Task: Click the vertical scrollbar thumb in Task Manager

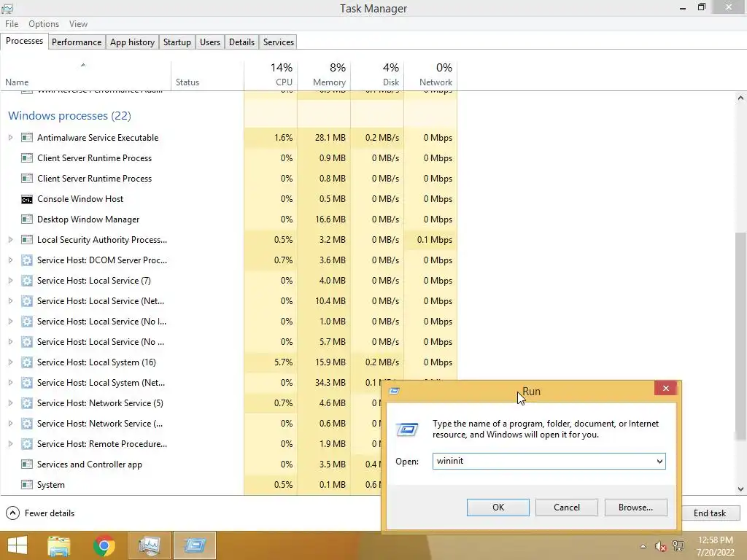Action: click(x=740, y=336)
